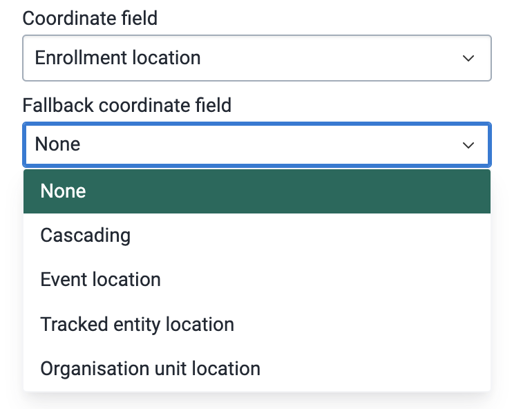Choose Cascading from the list
The image size is (532, 409).
(x=257, y=236)
